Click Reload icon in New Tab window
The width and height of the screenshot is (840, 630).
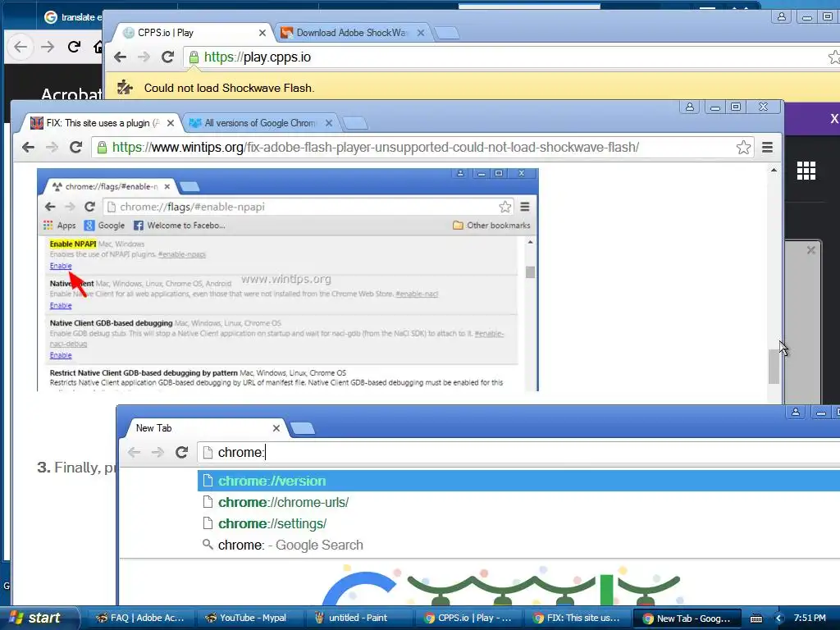coord(181,452)
